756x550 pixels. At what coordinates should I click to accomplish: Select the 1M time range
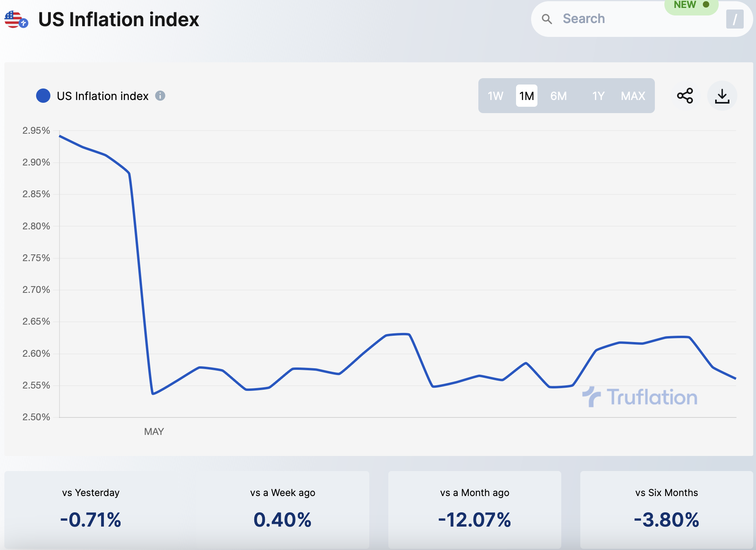tap(526, 96)
